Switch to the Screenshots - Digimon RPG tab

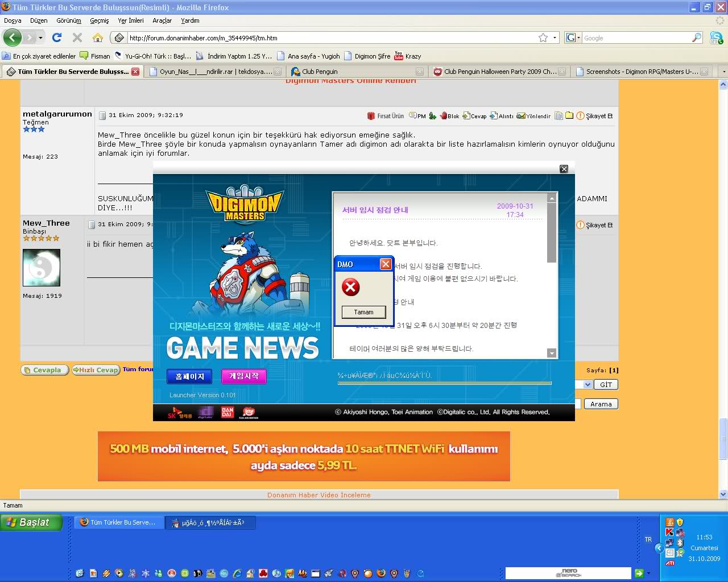641,72
